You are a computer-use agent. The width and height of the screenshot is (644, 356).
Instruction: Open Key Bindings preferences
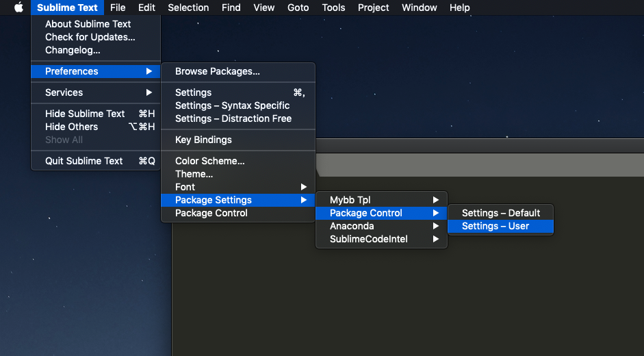[203, 140]
